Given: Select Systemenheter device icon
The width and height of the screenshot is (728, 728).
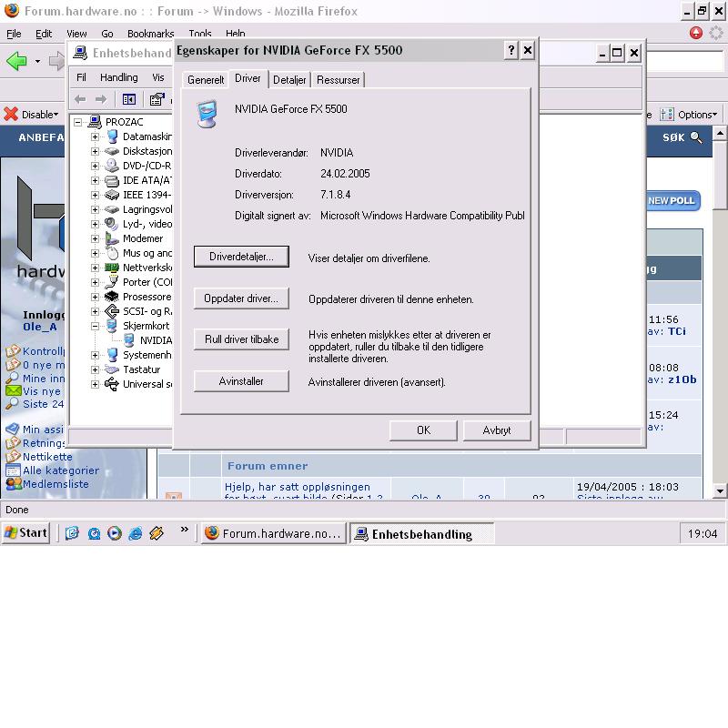Looking at the screenshot, I should (x=112, y=355).
